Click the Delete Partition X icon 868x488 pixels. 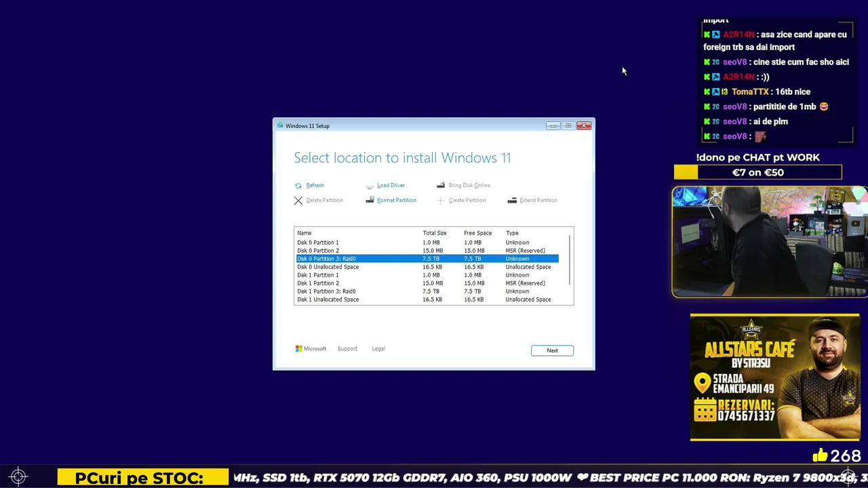click(x=298, y=201)
